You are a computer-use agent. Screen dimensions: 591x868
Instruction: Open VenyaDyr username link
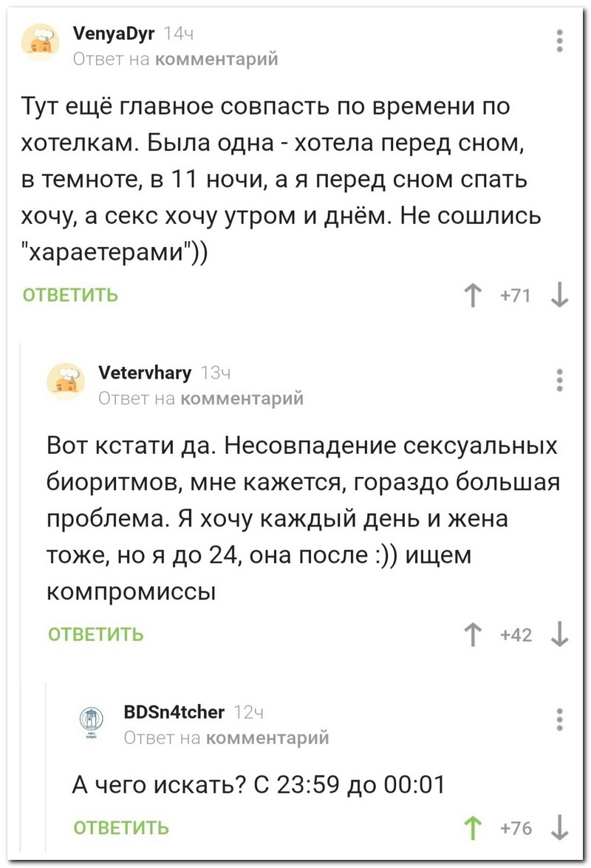pos(114,34)
